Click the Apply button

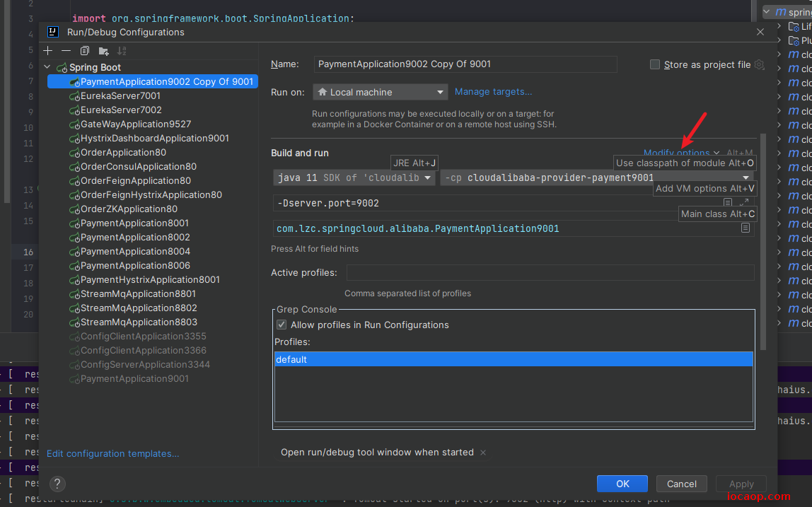click(x=741, y=484)
